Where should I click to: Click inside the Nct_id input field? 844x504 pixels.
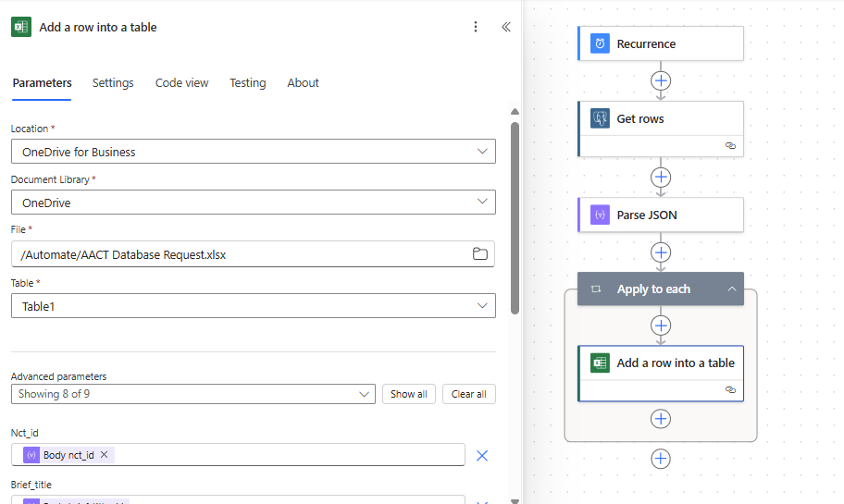click(x=238, y=455)
